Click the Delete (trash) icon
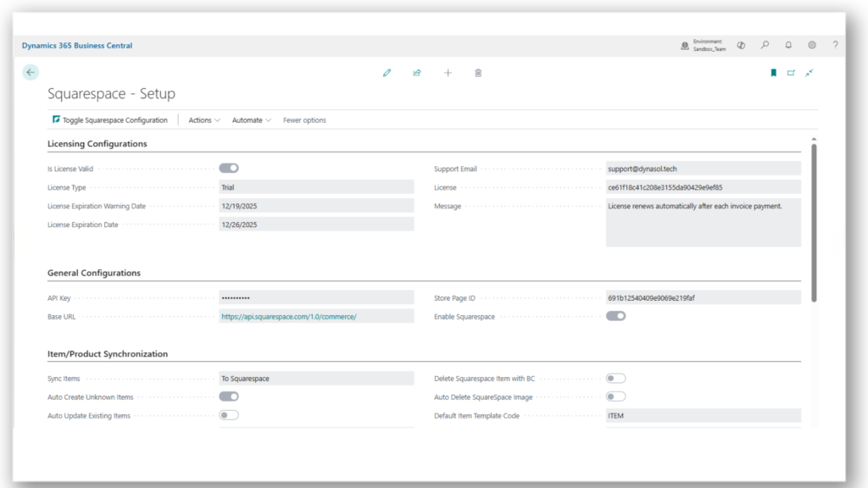 pos(478,73)
